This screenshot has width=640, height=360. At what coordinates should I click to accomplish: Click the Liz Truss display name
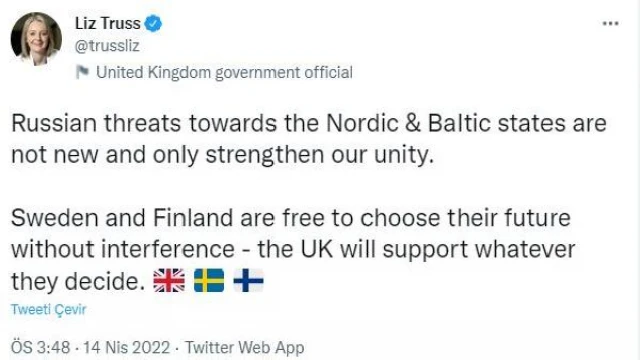click(x=108, y=23)
